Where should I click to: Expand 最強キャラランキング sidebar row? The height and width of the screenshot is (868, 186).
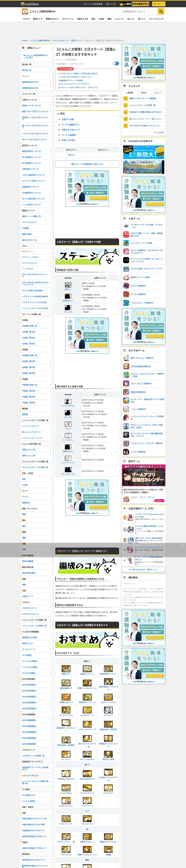[37, 105]
